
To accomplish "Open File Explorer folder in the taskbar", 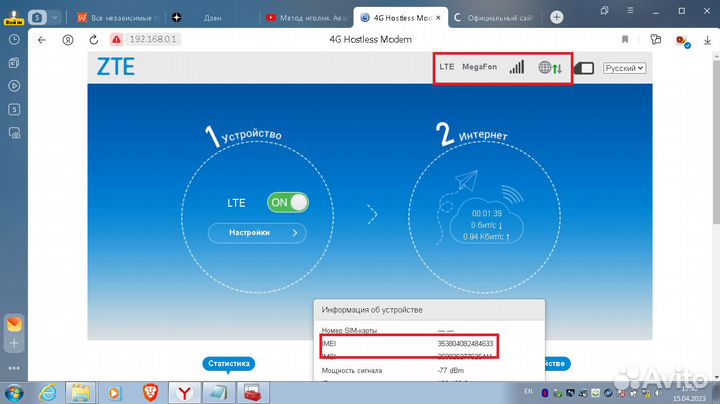I will (x=81, y=393).
